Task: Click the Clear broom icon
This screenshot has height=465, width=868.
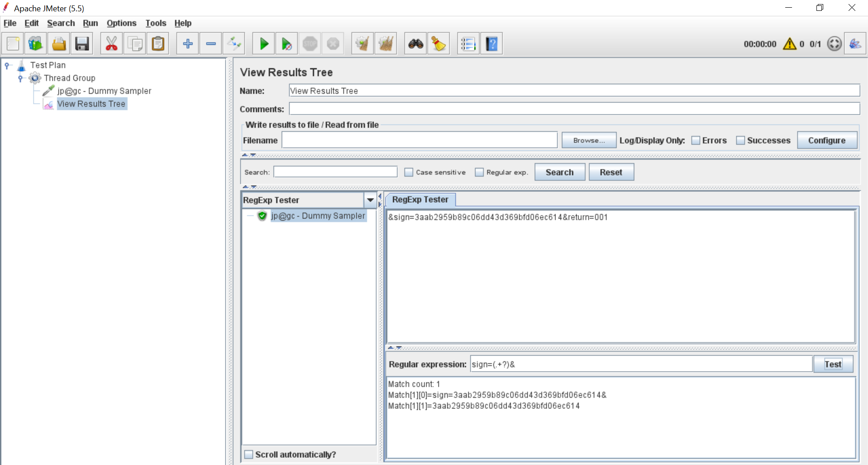Action: (x=362, y=44)
